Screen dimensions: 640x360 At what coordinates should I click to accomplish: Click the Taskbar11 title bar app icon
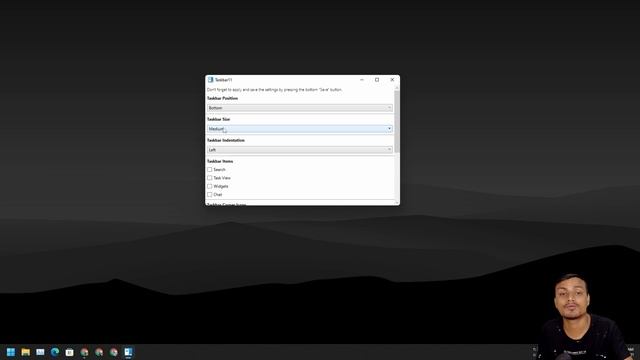(x=210, y=80)
